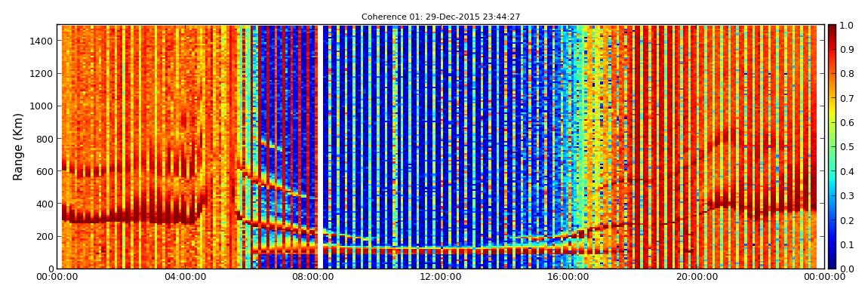Click the '1400' range tick label

[x=42, y=41]
